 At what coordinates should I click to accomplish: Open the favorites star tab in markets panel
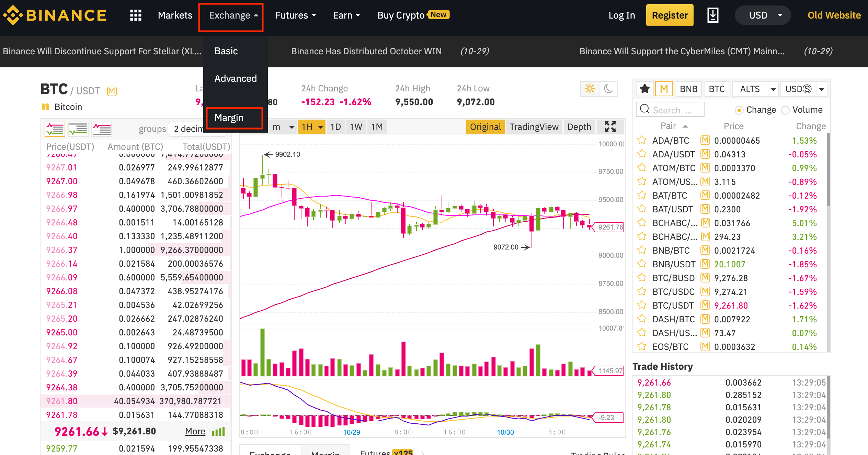[x=645, y=89]
